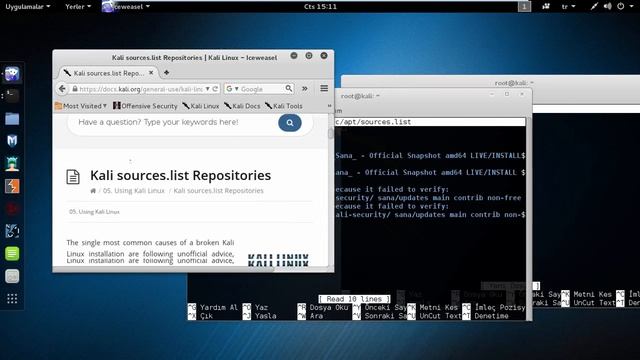Click the c/apt/sources.list header in nano
This screenshot has height=360, width=640.
[x=373, y=122]
